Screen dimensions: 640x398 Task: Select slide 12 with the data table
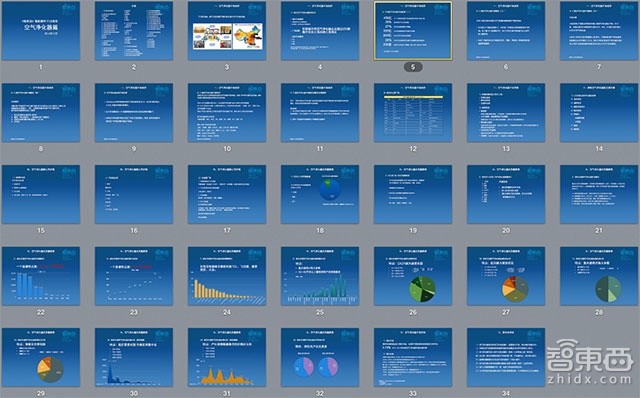pos(413,113)
